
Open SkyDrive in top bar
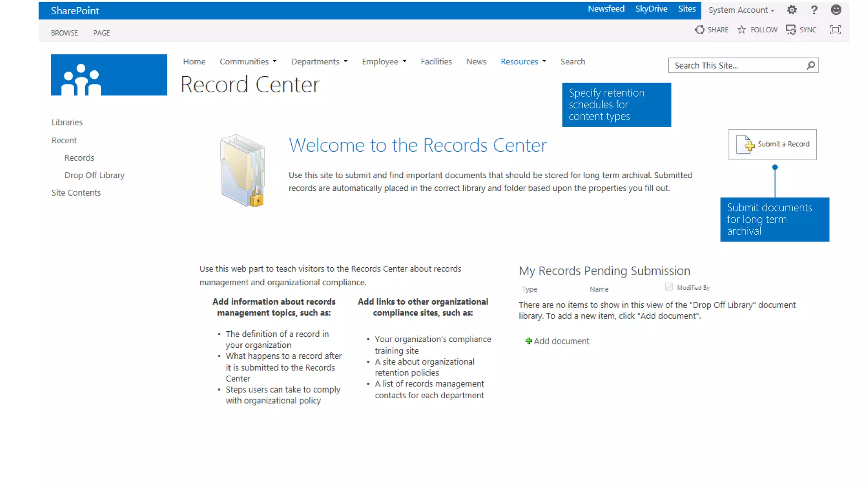tap(651, 9)
